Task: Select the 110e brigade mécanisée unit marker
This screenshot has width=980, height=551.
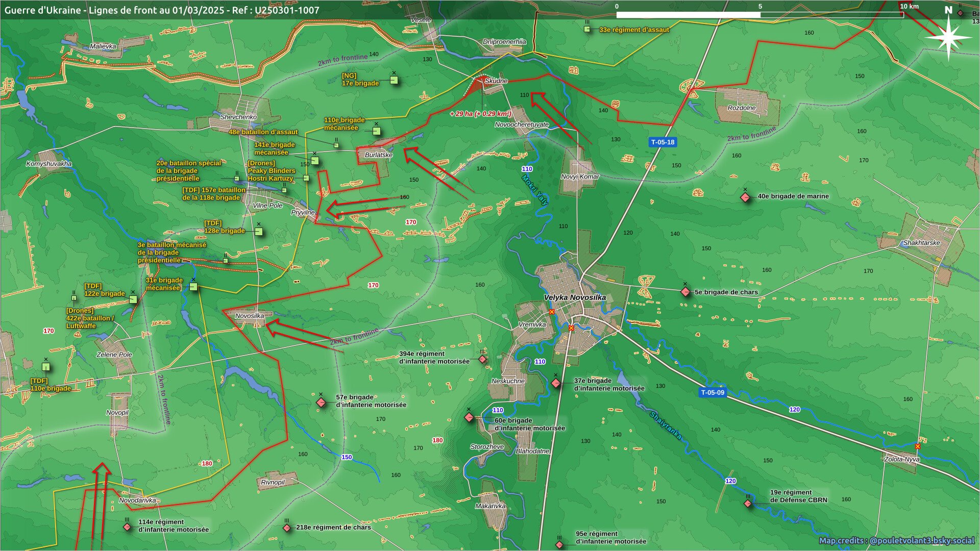Action: [x=377, y=131]
